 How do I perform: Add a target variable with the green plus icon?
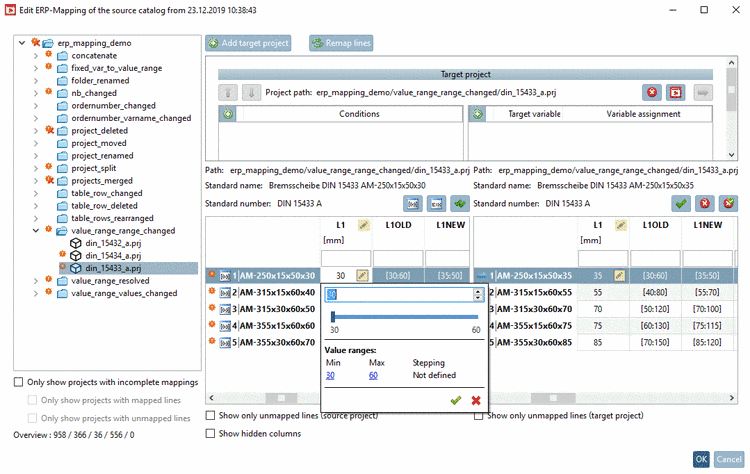point(477,114)
